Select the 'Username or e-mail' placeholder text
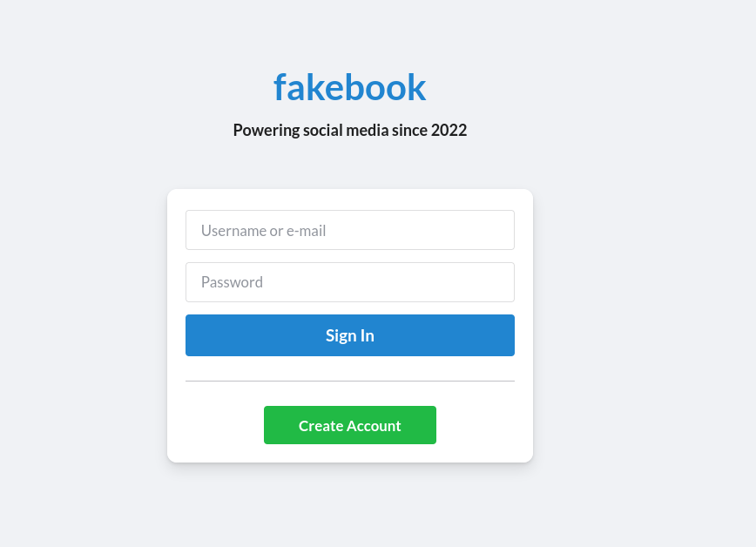 [x=263, y=231]
